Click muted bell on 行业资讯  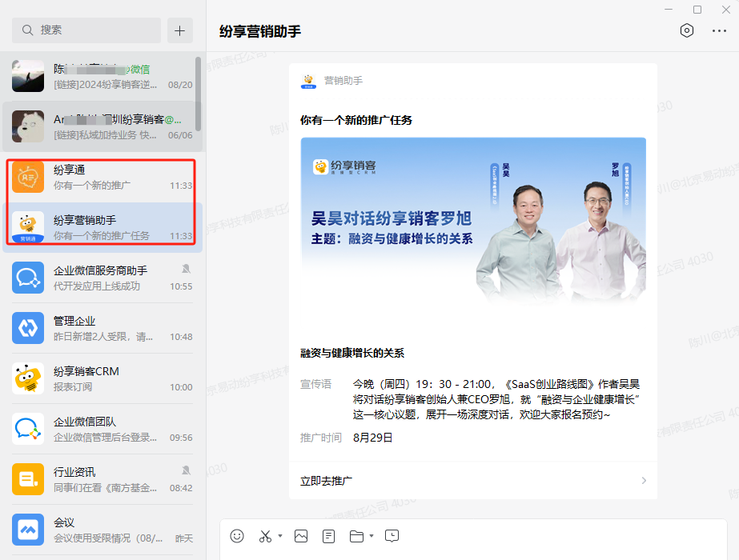(x=187, y=470)
